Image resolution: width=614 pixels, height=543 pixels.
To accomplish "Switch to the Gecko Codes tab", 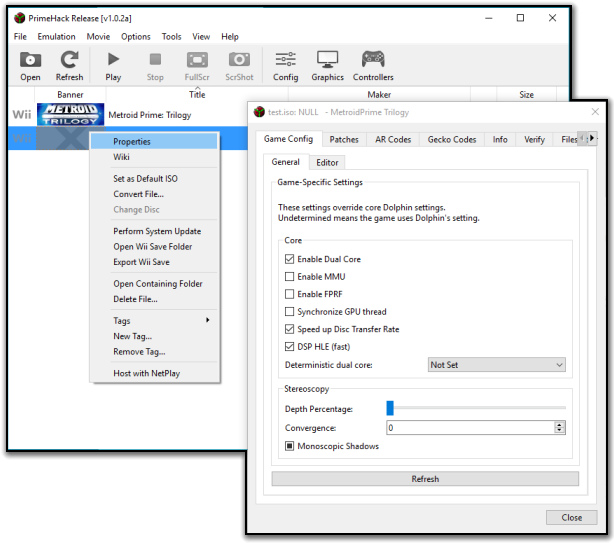I will click(451, 139).
